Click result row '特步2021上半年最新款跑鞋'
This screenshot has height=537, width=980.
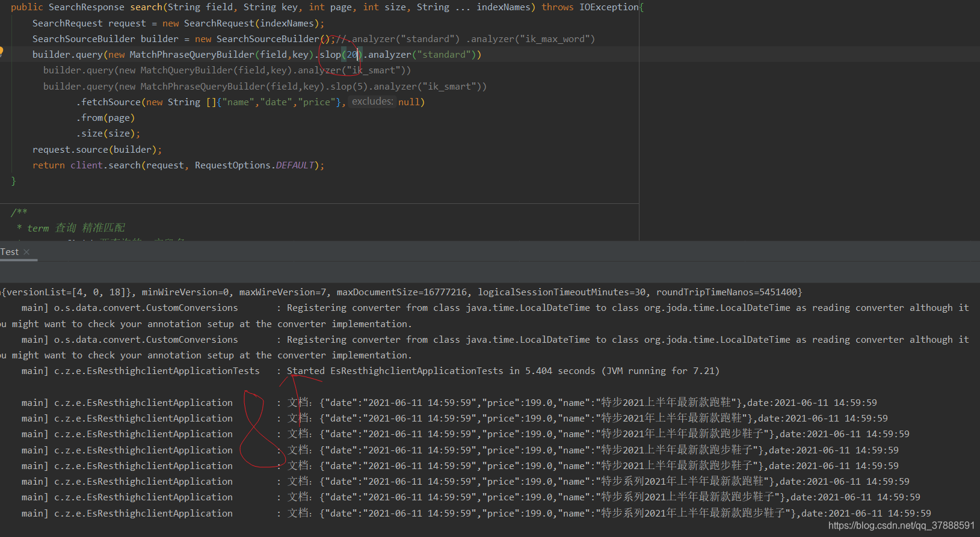[x=449, y=402]
